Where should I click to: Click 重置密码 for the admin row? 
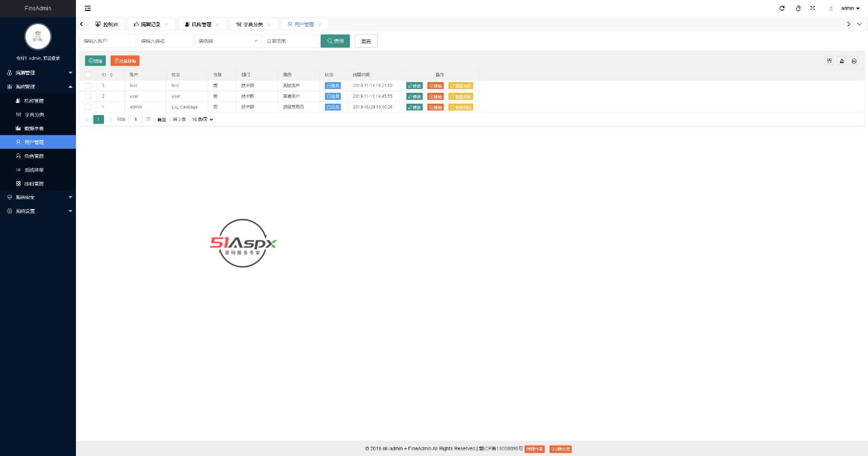pos(461,107)
